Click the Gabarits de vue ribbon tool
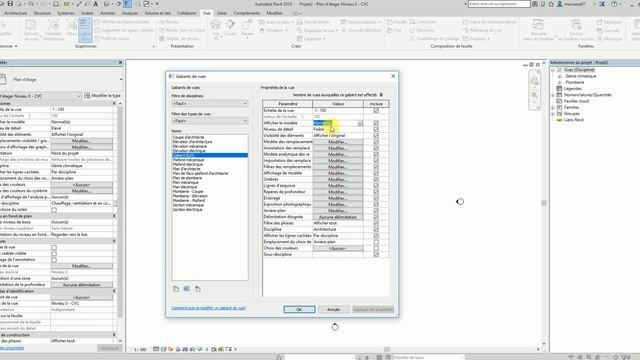640x360 pixels. point(31,30)
